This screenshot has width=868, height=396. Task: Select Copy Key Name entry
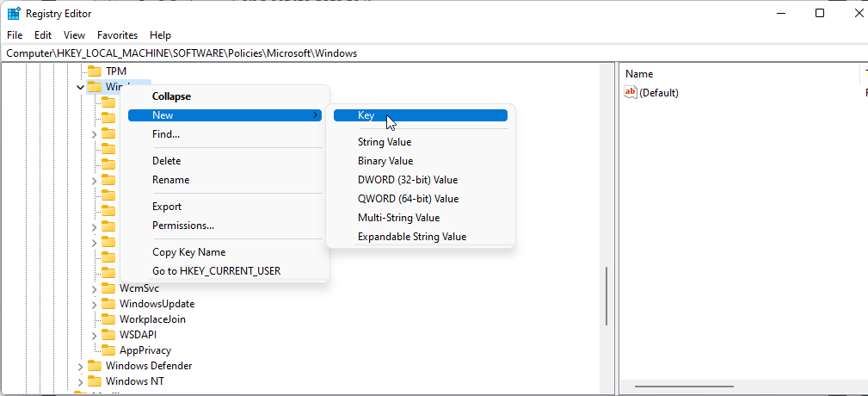pyautogui.click(x=188, y=252)
